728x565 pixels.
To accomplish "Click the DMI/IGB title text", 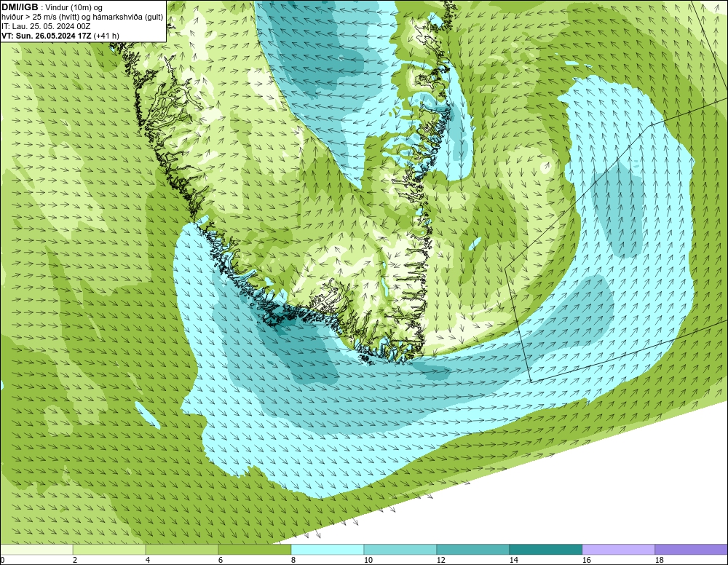I will (20, 7).
